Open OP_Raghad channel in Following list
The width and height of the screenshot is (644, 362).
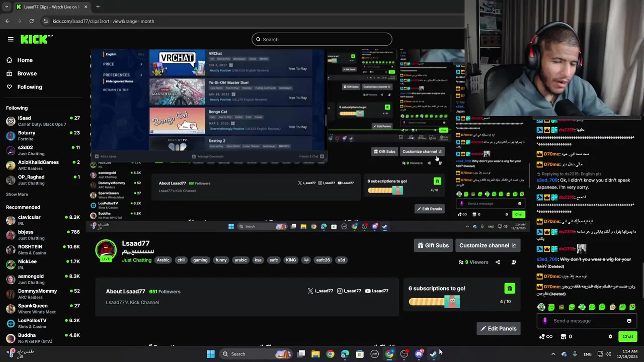pyautogui.click(x=43, y=180)
